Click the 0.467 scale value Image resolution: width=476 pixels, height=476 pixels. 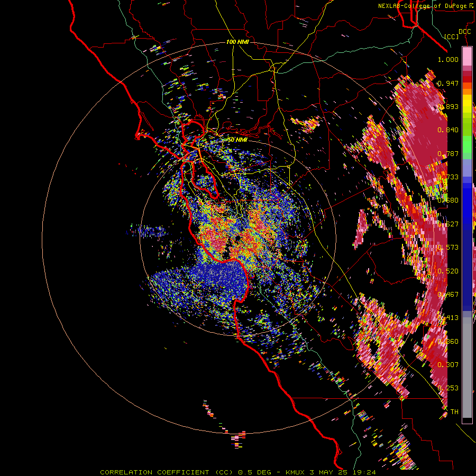tap(448, 295)
